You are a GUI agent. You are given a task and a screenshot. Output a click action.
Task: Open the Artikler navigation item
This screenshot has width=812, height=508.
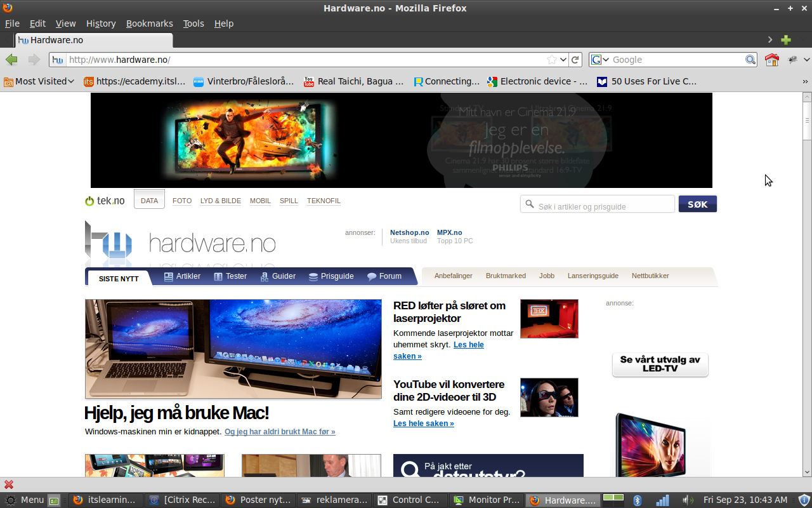[182, 276]
